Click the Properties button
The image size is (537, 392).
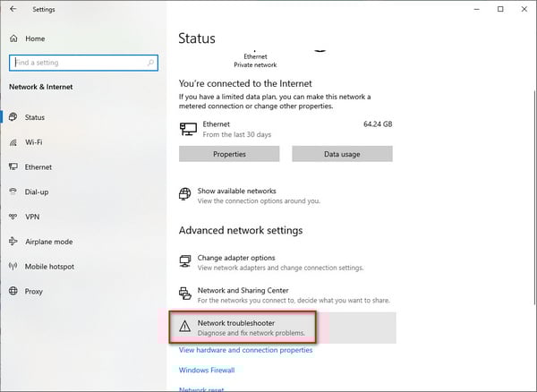229,154
